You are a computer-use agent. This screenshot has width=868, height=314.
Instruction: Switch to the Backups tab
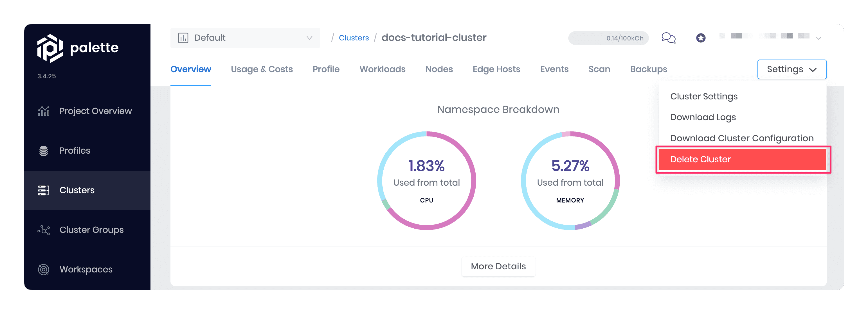(649, 69)
